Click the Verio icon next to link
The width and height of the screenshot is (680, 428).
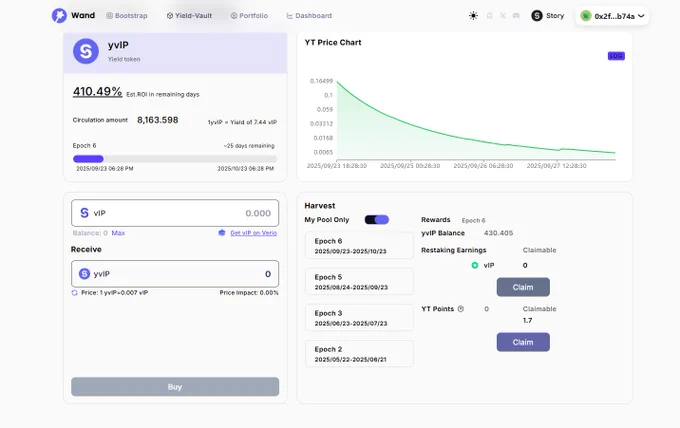coord(222,233)
